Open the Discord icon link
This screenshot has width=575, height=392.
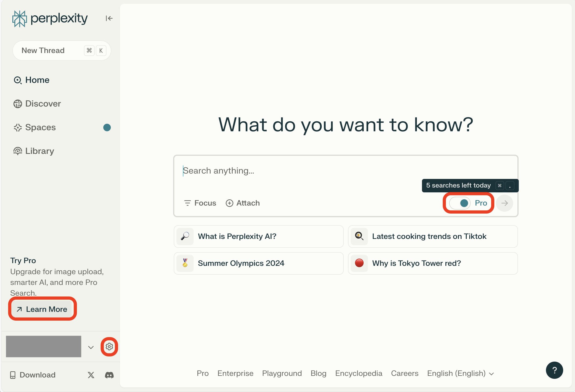pos(109,375)
